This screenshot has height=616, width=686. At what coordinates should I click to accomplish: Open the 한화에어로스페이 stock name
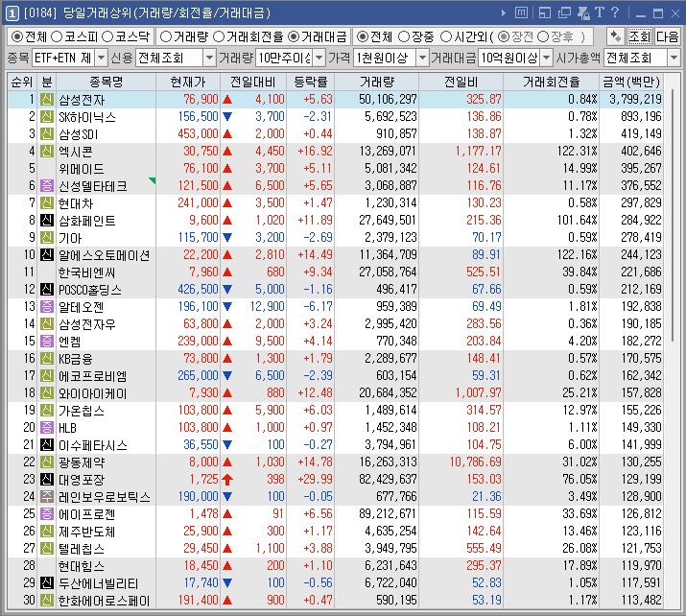pyautogui.click(x=105, y=601)
